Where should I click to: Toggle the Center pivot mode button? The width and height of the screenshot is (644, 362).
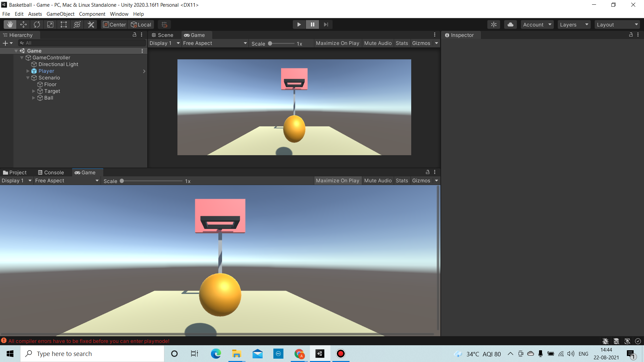(114, 24)
